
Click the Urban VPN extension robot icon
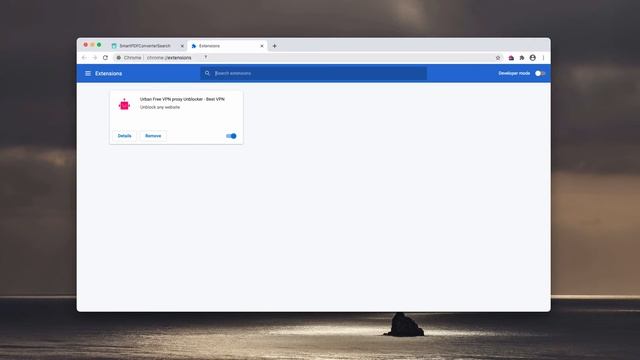coord(124,104)
